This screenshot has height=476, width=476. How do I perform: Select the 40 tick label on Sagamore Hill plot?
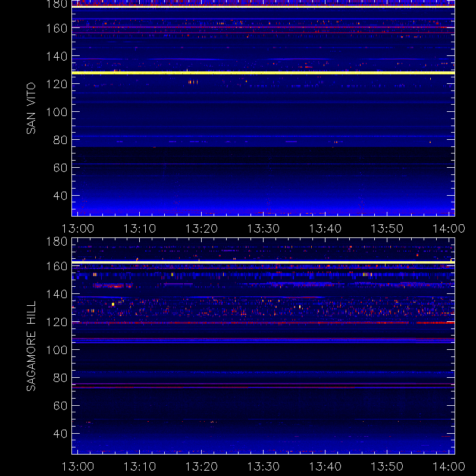coord(60,434)
